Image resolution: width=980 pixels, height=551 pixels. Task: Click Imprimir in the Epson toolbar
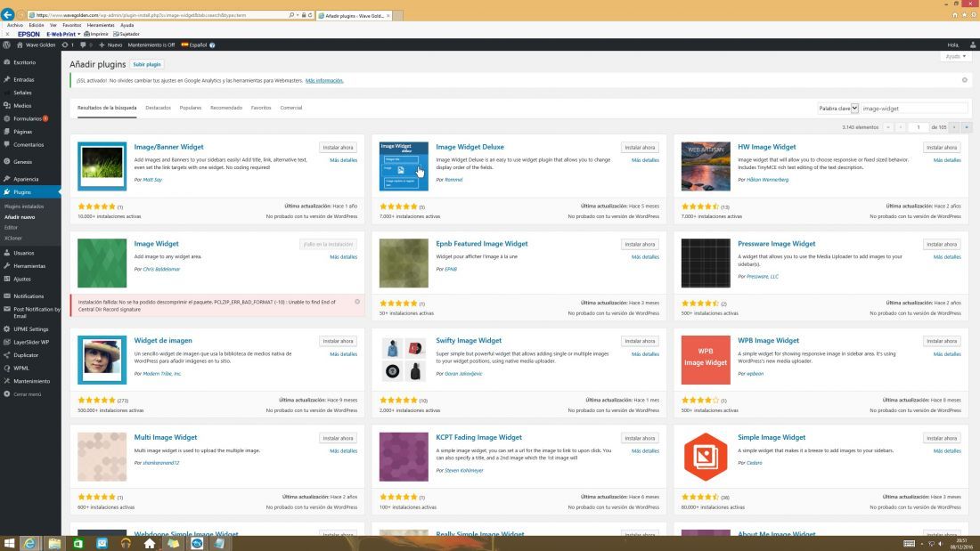[x=96, y=34]
